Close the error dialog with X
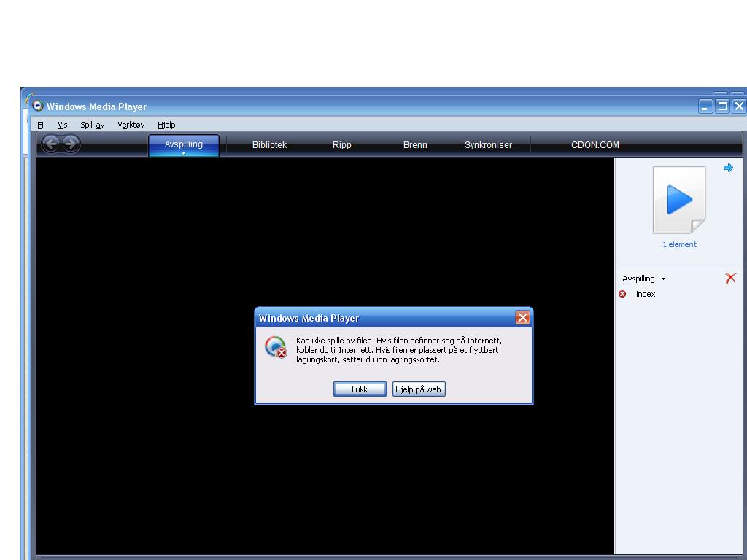The image size is (747, 560). pyautogui.click(x=522, y=318)
